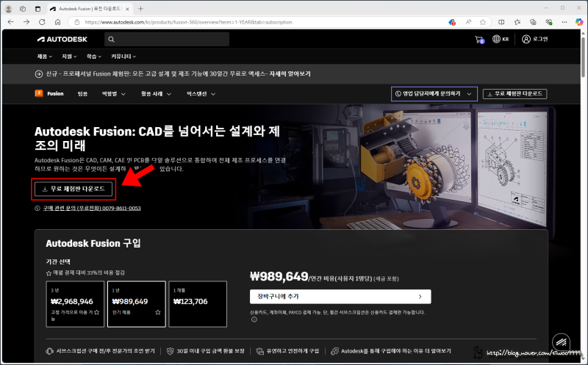
Task: Open a new browser tab
Action: click(140, 9)
